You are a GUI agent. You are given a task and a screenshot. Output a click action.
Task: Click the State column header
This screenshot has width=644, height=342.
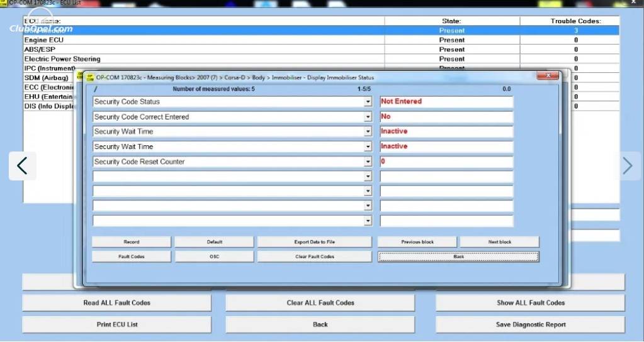point(452,21)
